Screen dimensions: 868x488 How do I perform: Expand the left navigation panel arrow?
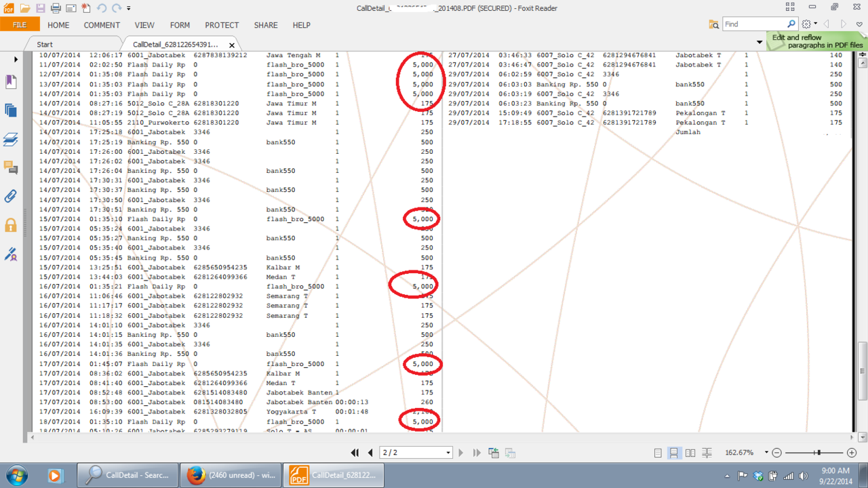tap(16, 60)
